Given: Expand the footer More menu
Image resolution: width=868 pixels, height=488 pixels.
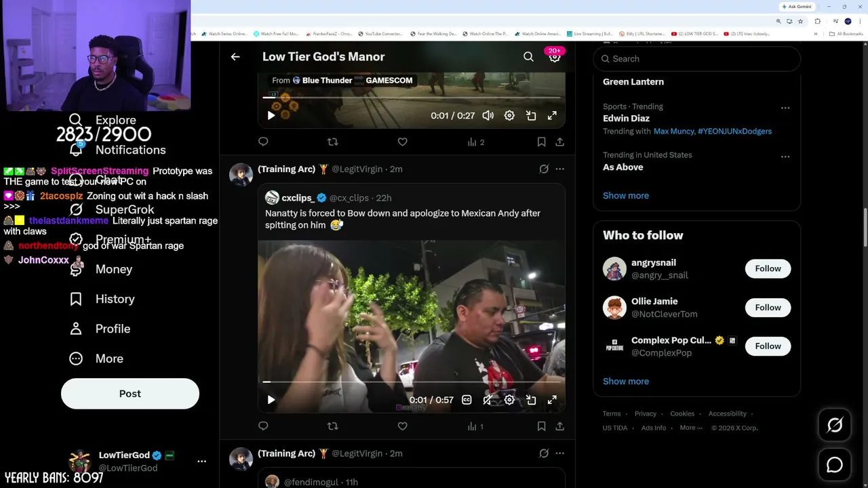Looking at the screenshot, I should [691, 428].
